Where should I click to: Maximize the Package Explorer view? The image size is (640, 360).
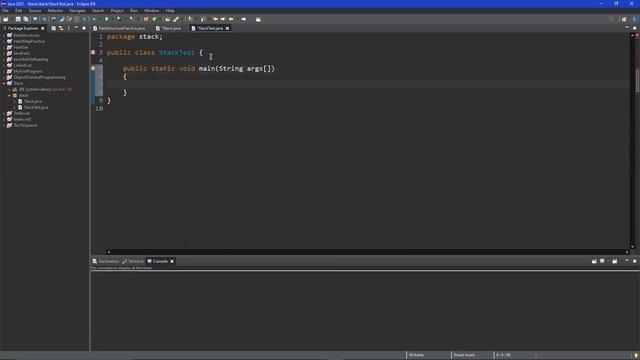[84, 28]
